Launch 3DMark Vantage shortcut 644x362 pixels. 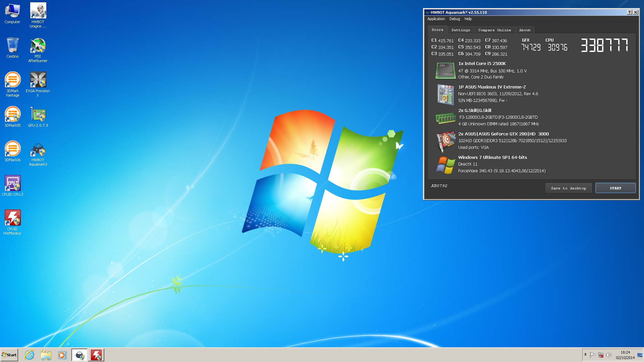[x=12, y=84]
